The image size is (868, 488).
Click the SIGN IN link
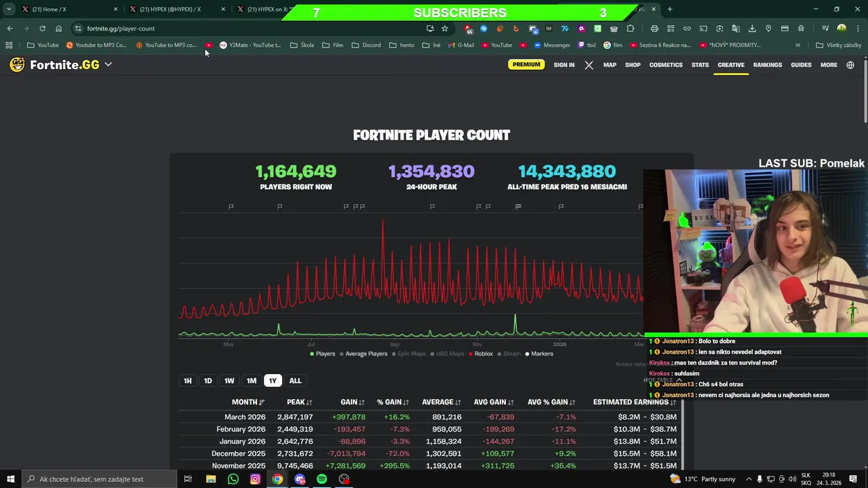click(x=564, y=65)
